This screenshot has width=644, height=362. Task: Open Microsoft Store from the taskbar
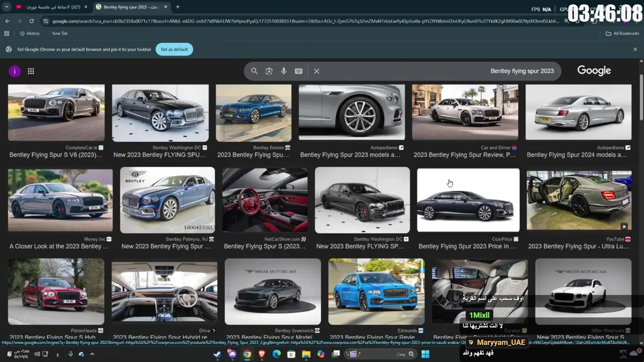[291, 354]
